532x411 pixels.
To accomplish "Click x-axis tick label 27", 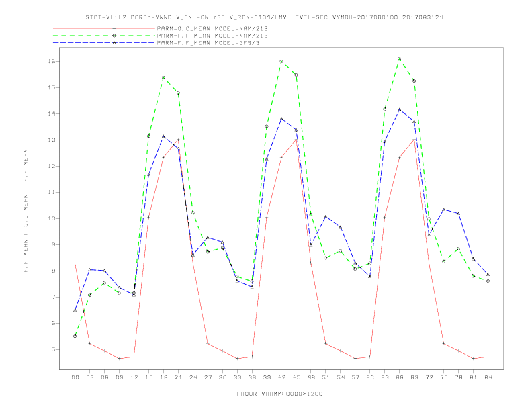I will pyautogui.click(x=208, y=377).
